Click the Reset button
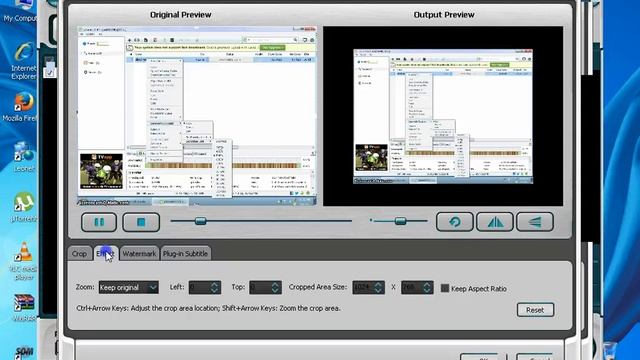The image size is (640, 360). coord(535,310)
